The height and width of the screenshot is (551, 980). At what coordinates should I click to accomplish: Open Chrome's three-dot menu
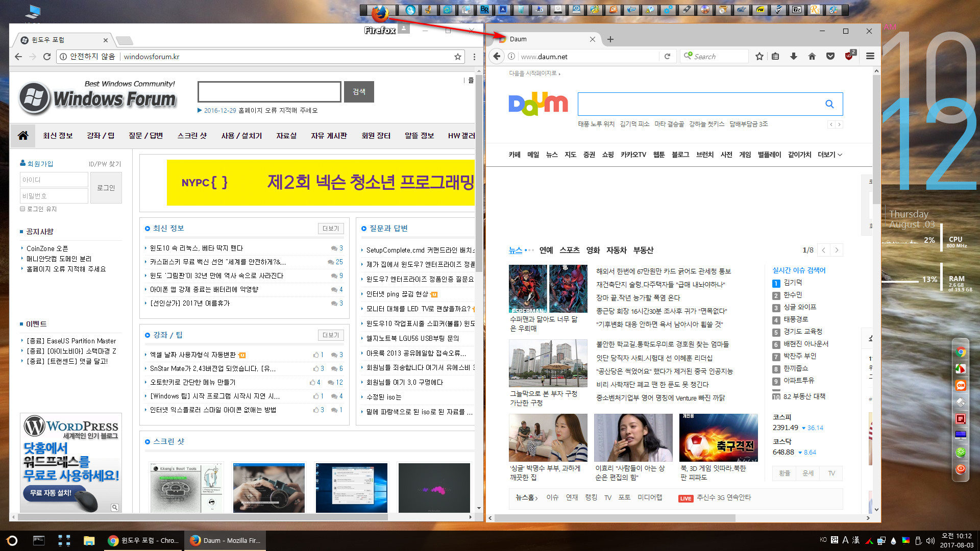[x=474, y=57]
